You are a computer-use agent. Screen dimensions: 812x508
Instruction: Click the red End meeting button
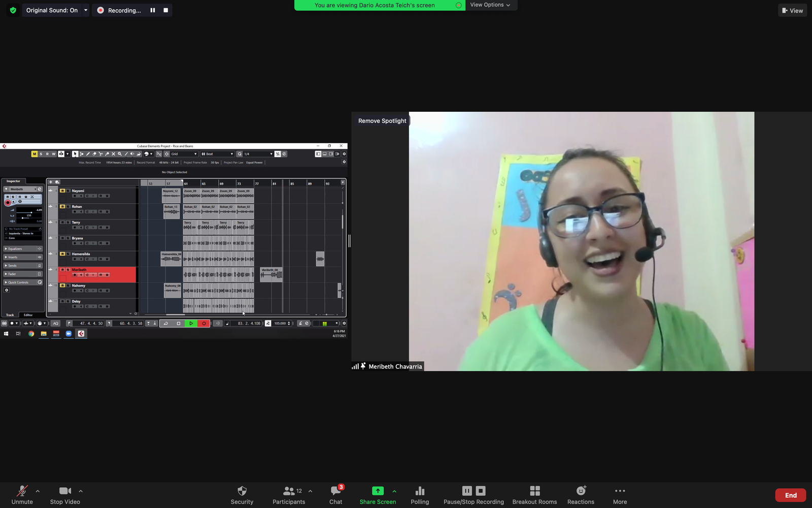pos(790,495)
